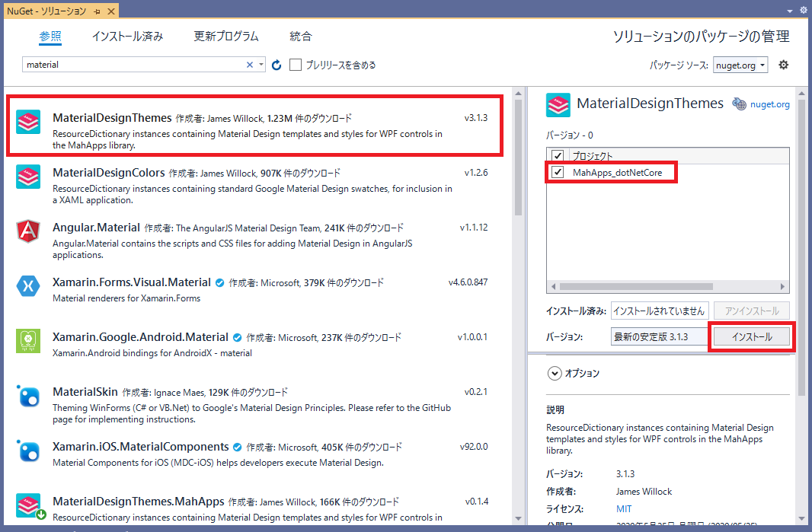Viewport: 812px width, 532px height.
Task: Open the パッケージ ソース nuget.org dropdown
Action: click(x=740, y=65)
